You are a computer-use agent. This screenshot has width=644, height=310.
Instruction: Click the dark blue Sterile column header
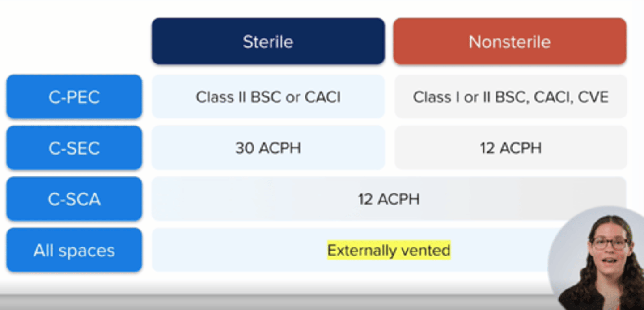pos(268,42)
